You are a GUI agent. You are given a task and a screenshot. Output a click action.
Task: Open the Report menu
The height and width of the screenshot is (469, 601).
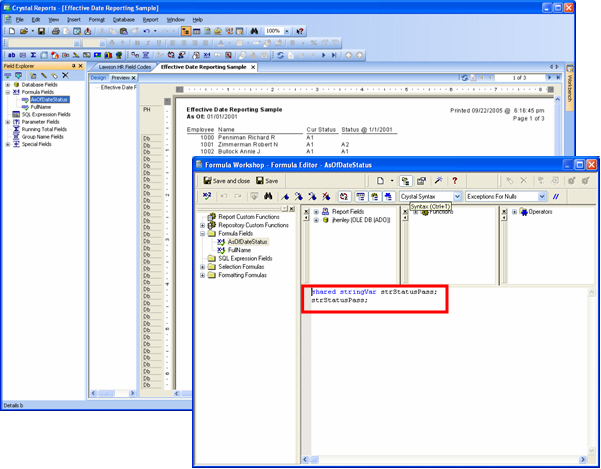(x=150, y=20)
